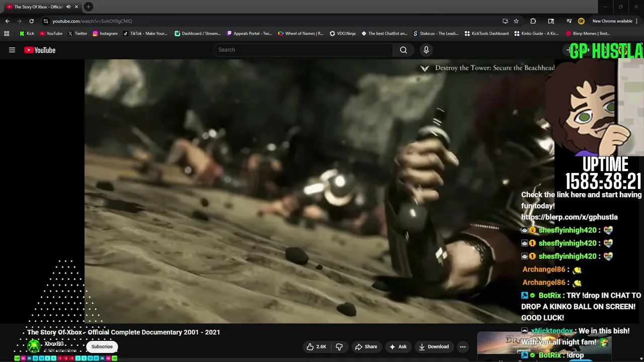Open media controls icon in toolbar
Image resolution: width=644 pixels, height=362 pixels.
click(569, 21)
